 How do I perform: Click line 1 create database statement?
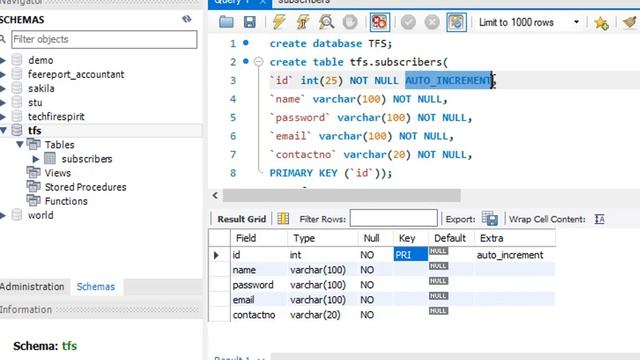click(x=331, y=43)
